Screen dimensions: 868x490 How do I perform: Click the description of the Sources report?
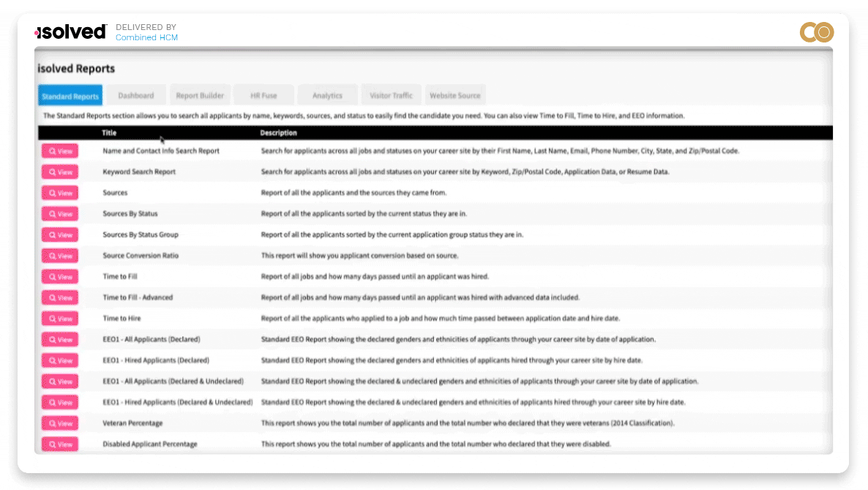click(x=353, y=193)
